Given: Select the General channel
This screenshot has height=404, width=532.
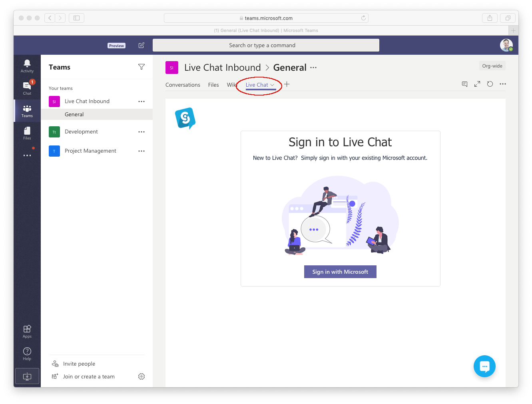Looking at the screenshot, I should coord(97,114).
